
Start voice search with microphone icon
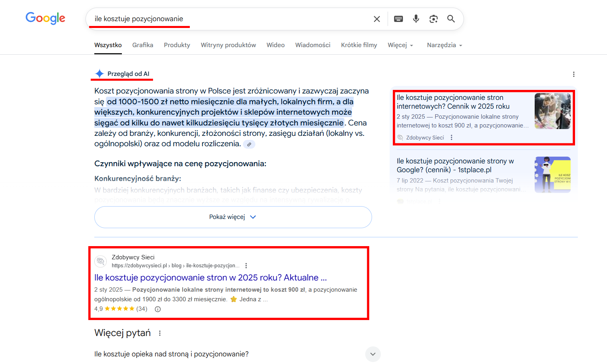(416, 19)
